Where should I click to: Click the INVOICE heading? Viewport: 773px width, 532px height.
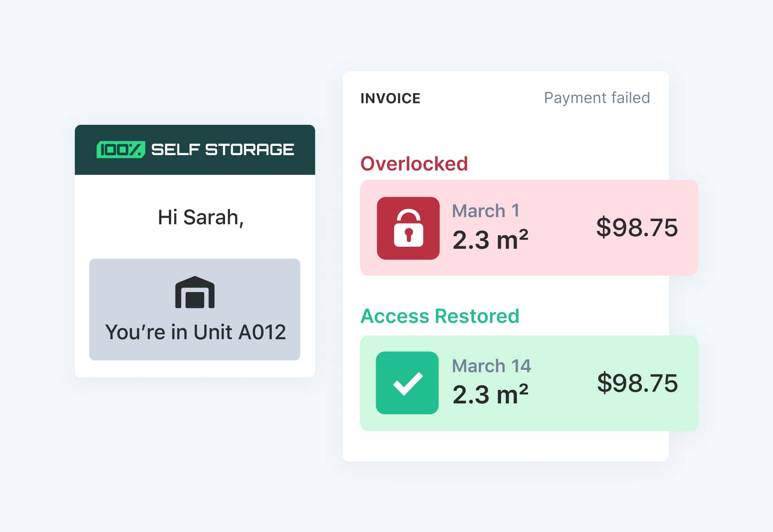click(x=390, y=98)
